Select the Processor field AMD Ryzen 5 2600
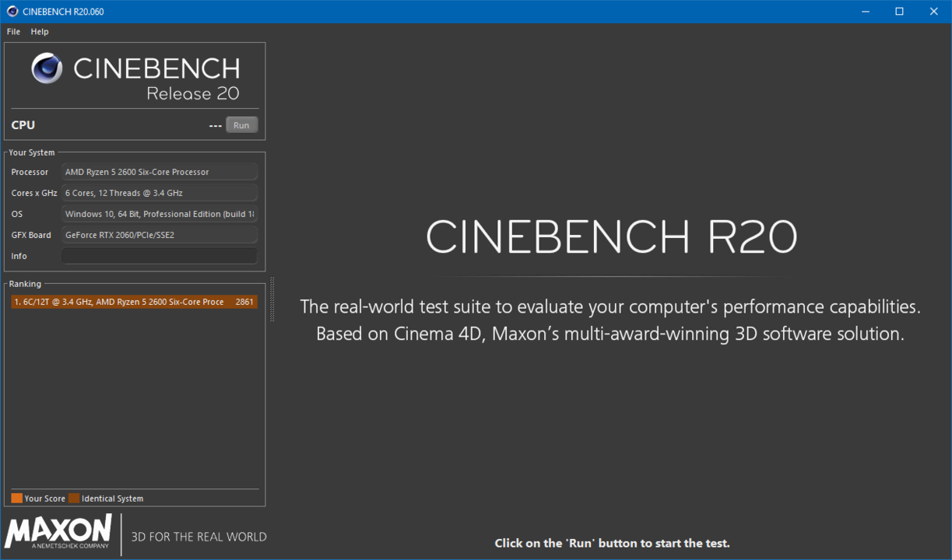This screenshot has height=560, width=952. pos(159,172)
